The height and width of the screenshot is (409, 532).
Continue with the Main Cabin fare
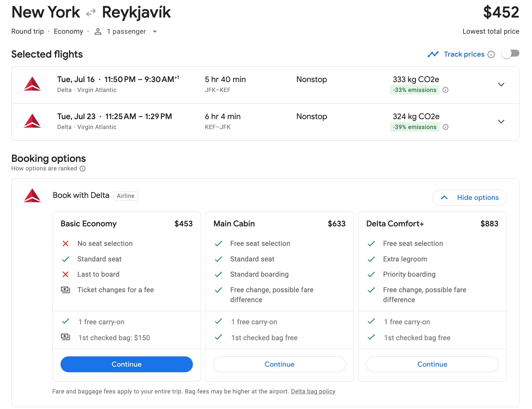click(279, 364)
